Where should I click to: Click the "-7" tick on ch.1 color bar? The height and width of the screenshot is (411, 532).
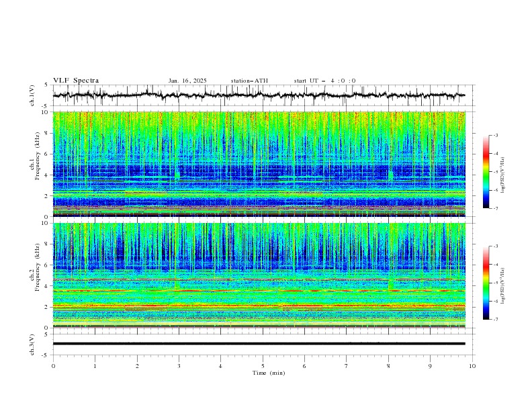point(495,209)
